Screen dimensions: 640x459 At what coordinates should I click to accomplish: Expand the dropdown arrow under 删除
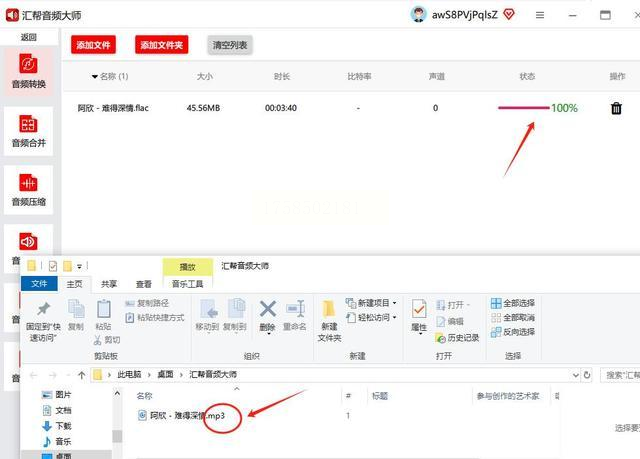(x=269, y=334)
